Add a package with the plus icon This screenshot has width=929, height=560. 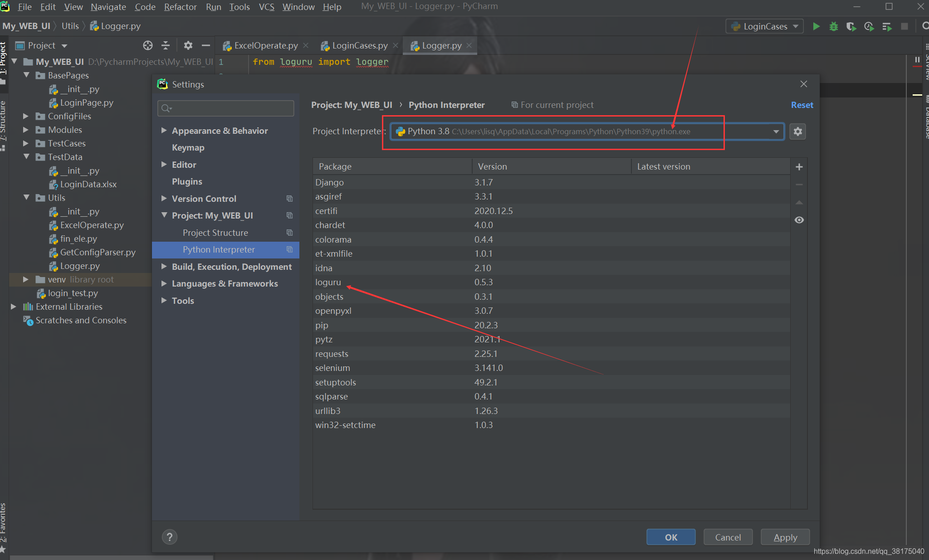pos(799,167)
